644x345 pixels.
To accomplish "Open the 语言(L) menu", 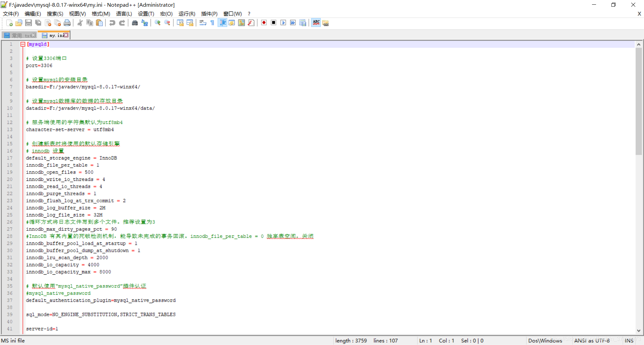I will 124,14.
